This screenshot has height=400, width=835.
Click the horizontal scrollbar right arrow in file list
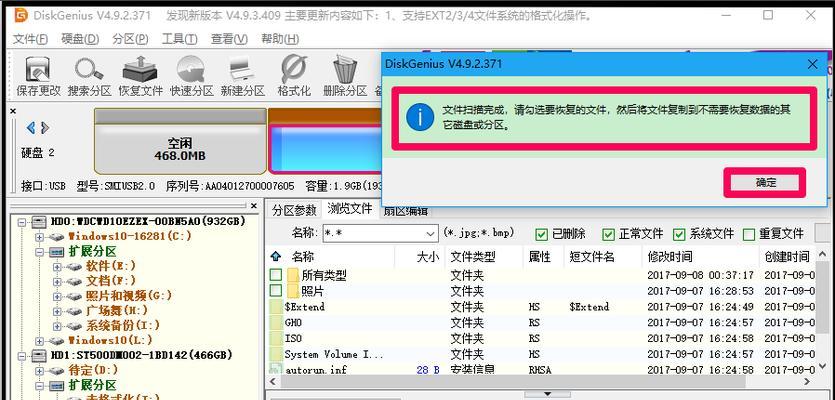[x=808, y=381]
